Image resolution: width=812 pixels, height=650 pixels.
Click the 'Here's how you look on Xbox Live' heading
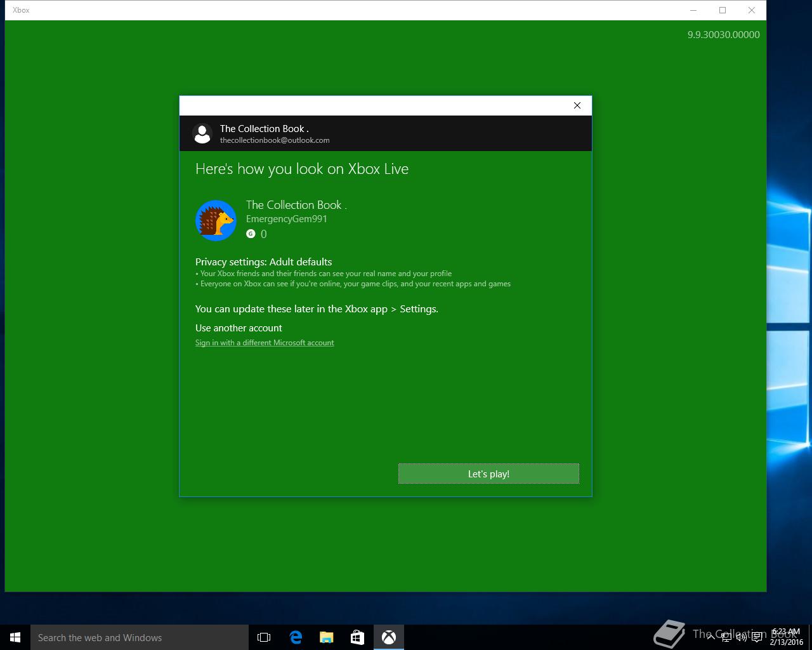click(302, 169)
